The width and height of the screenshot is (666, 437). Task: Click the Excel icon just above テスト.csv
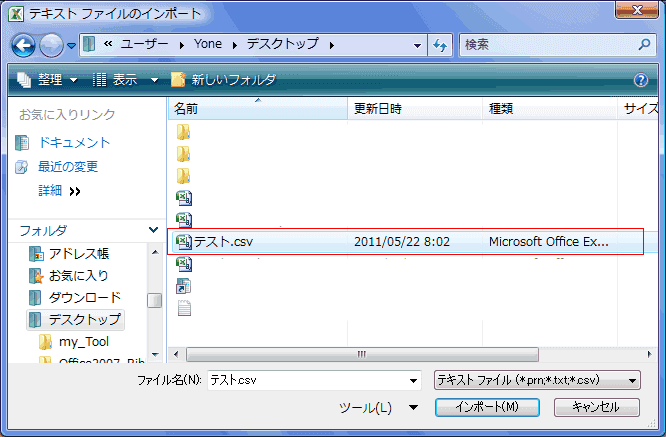(x=184, y=220)
